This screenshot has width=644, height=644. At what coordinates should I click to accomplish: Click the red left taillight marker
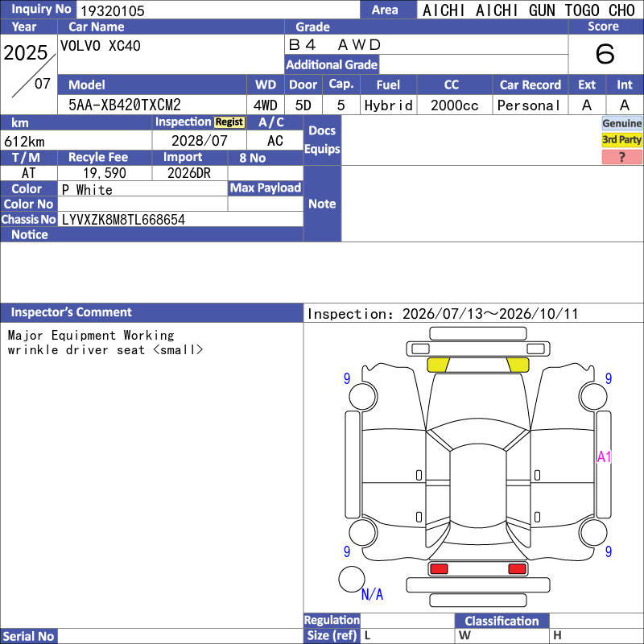tap(439, 568)
